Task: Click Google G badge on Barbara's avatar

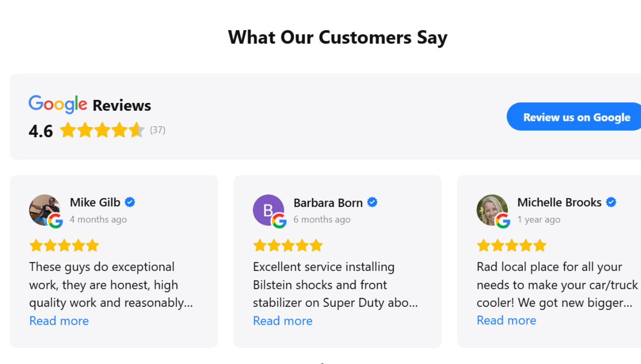Action: click(279, 221)
